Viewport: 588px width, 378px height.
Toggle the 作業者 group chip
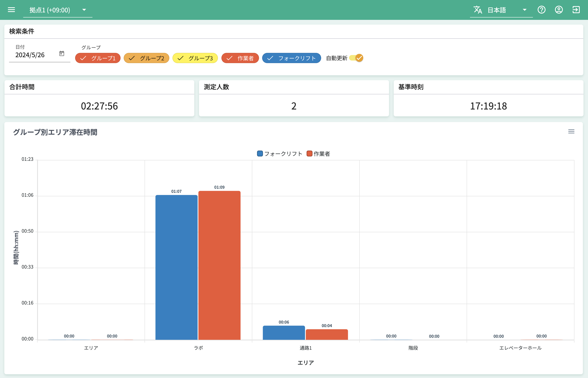coord(240,58)
